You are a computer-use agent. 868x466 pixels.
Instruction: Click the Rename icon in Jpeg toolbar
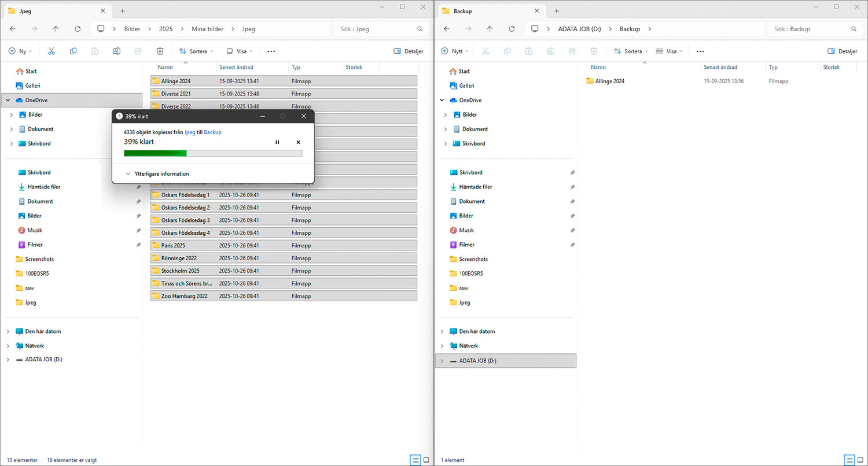point(116,51)
